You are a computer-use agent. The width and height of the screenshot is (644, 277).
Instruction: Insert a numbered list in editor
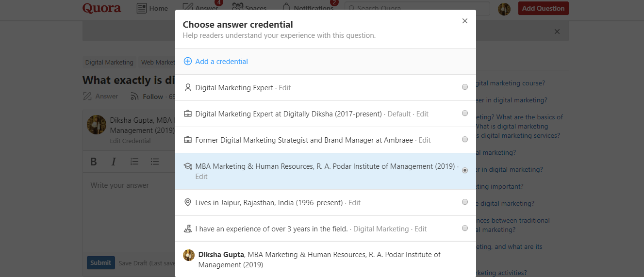pyautogui.click(x=134, y=162)
